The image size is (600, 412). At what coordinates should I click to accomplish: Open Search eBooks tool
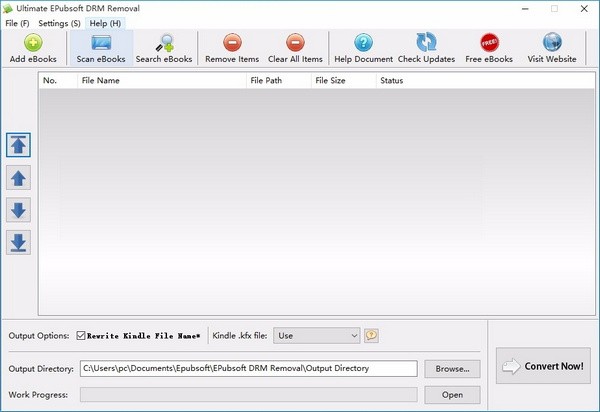pos(162,43)
